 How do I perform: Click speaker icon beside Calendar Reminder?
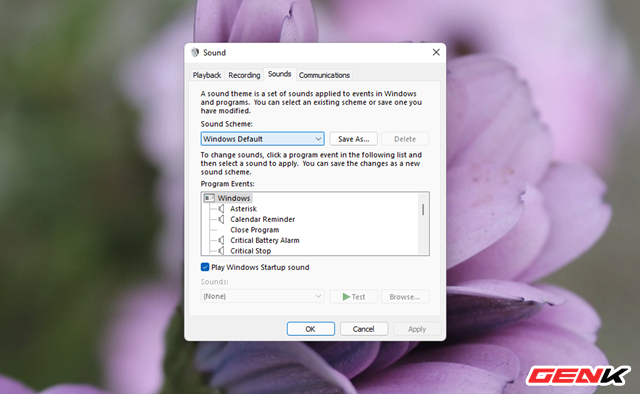pyautogui.click(x=221, y=219)
